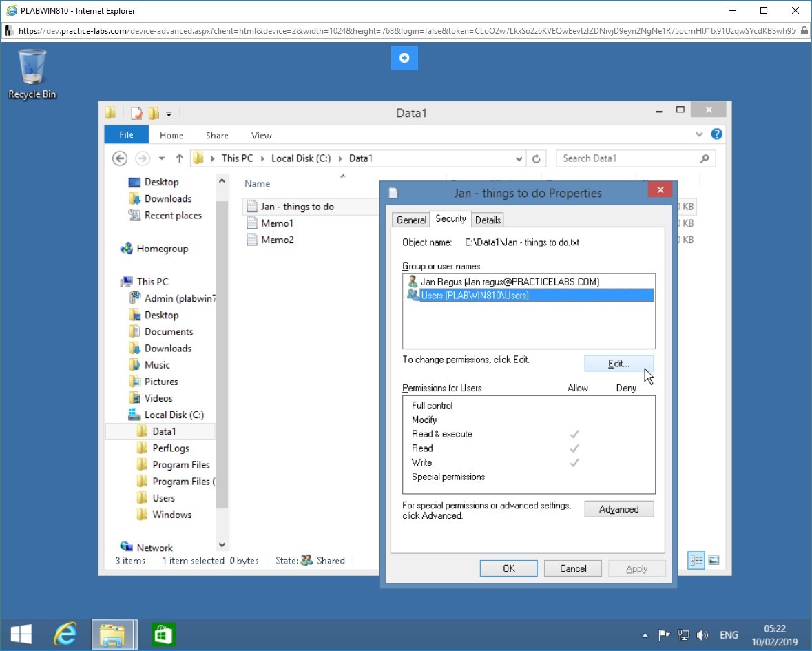Image resolution: width=812 pixels, height=651 pixels.
Task: Open the Customize Quick Access Toolbar dropdown
Action: pos(169,114)
